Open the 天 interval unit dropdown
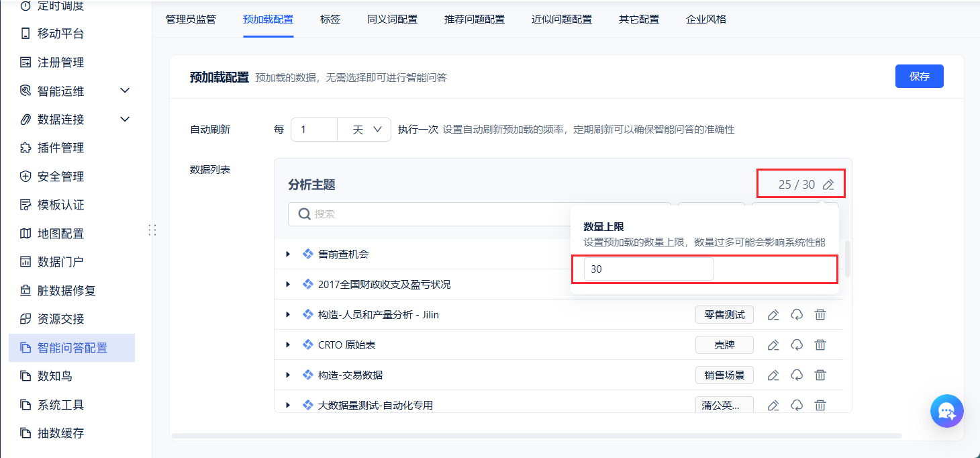Screen dimensions: 980x458 pos(364,130)
